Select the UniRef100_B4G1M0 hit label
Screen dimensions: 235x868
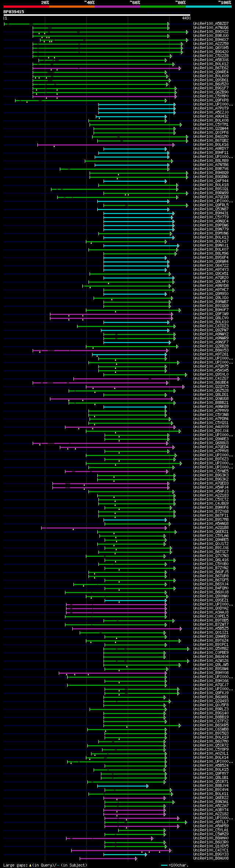[x=211, y=136]
